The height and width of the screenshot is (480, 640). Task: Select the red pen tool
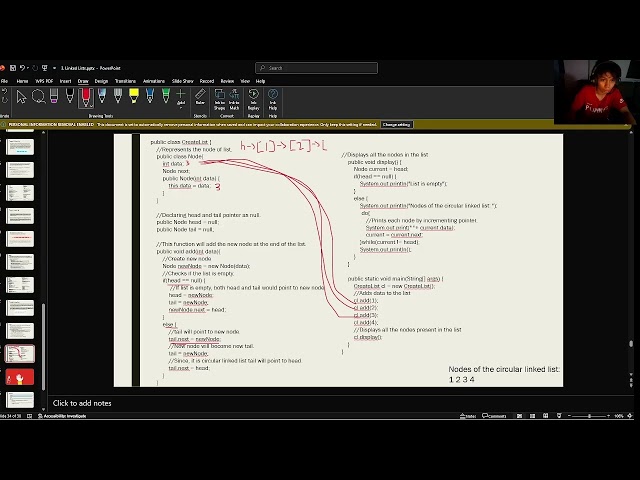[86, 98]
